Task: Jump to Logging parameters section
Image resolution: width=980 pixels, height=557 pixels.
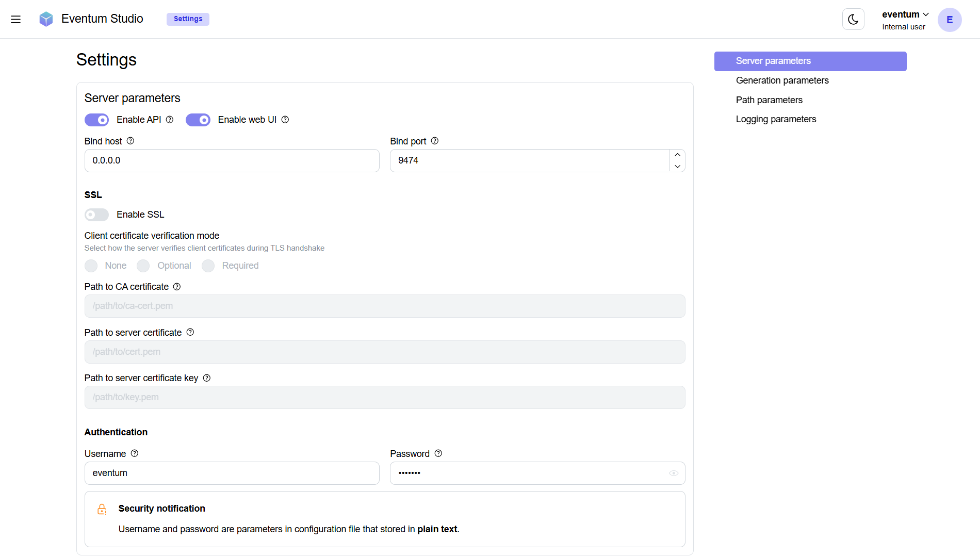Action: pos(776,119)
